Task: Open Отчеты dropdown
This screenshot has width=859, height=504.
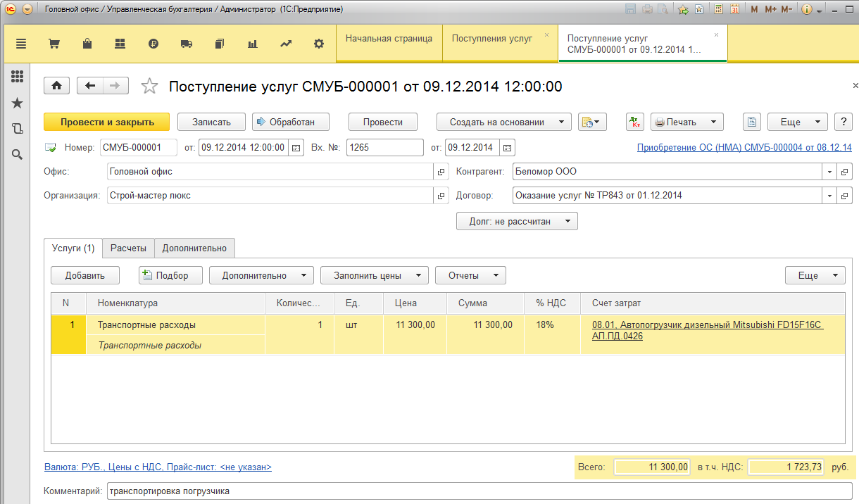Action: click(470, 275)
